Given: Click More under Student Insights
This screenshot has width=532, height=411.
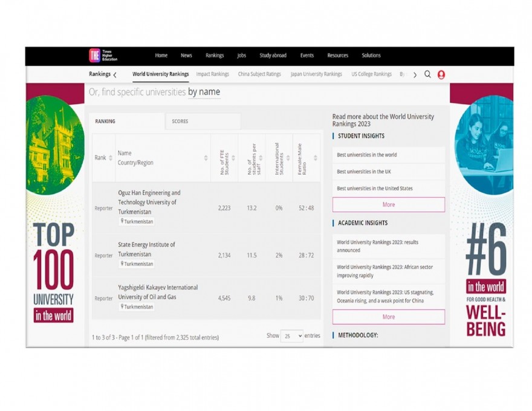Looking at the screenshot, I should [388, 204].
